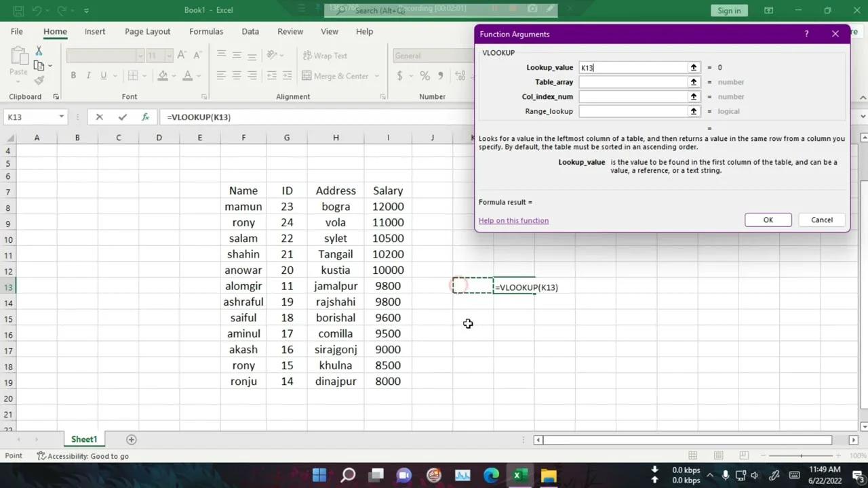Collapse dialog for Table_array range selection
The image size is (868, 488).
coord(693,82)
